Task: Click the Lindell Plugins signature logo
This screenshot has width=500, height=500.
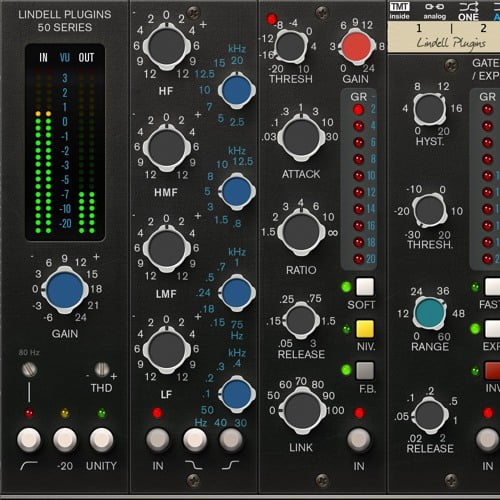Action: pyautogui.click(x=451, y=43)
